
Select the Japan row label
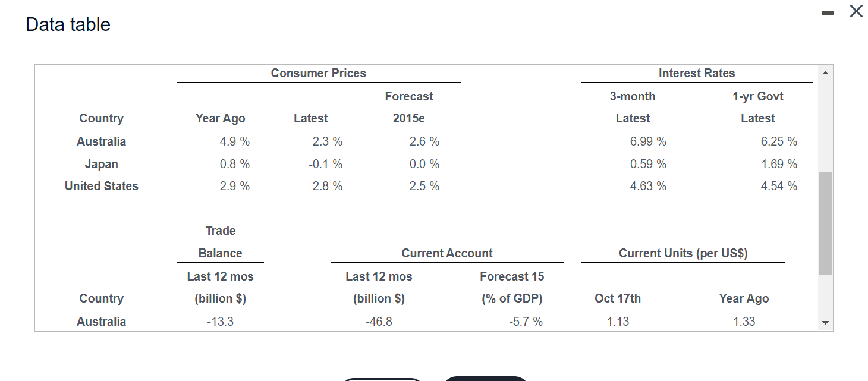pos(101,164)
